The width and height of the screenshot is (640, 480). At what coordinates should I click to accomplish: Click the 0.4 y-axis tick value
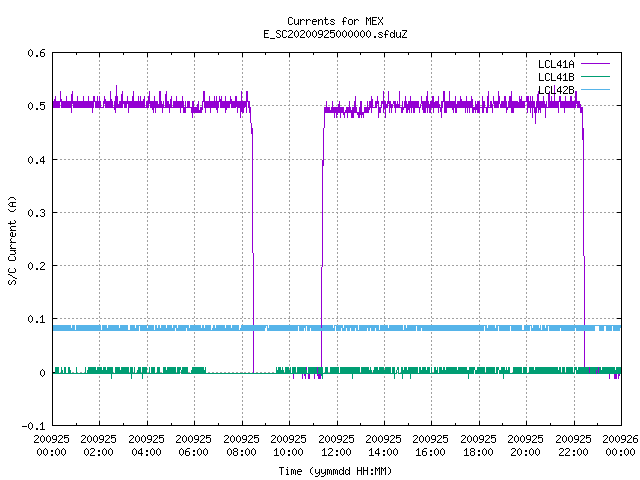click(36, 160)
